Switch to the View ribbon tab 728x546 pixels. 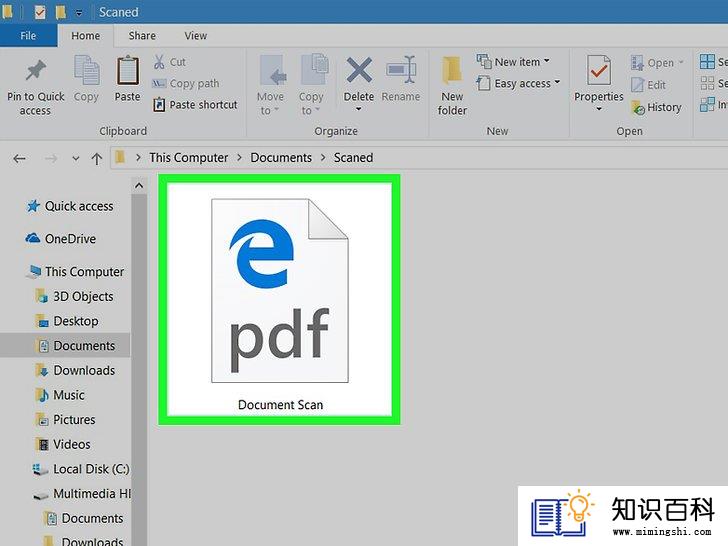[x=195, y=36]
